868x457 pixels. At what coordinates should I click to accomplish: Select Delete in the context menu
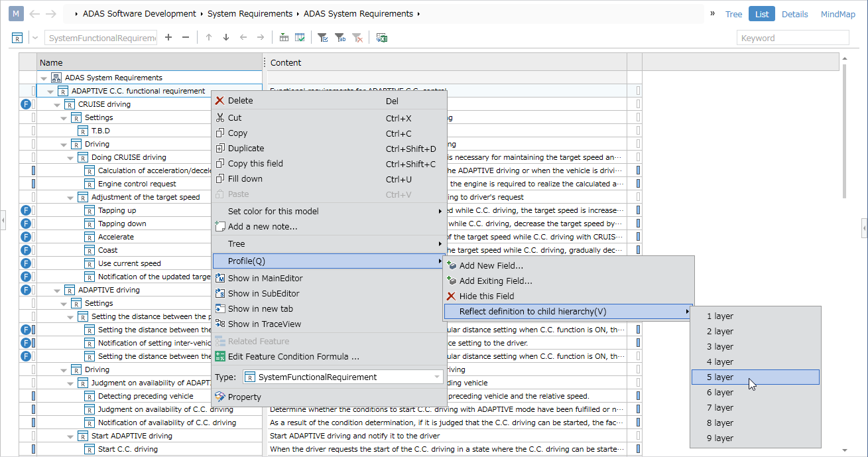tap(330, 101)
